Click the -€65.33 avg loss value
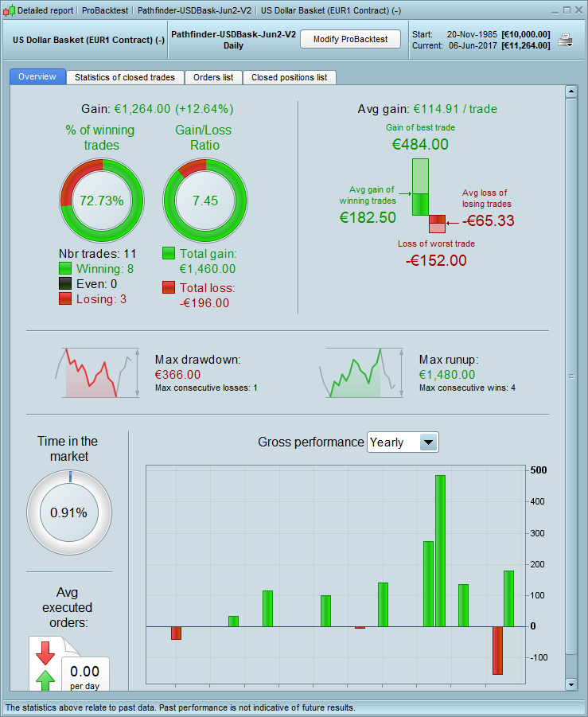 pos(489,220)
